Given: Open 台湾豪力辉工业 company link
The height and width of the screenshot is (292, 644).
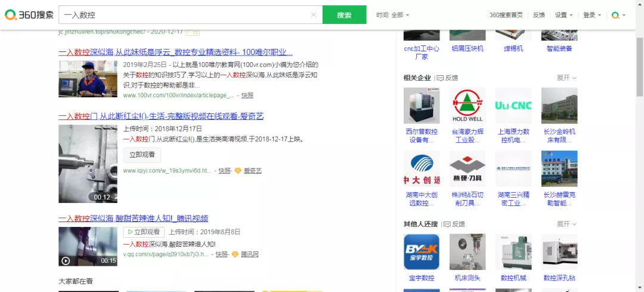Looking at the screenshot, I should click(467, 136).
